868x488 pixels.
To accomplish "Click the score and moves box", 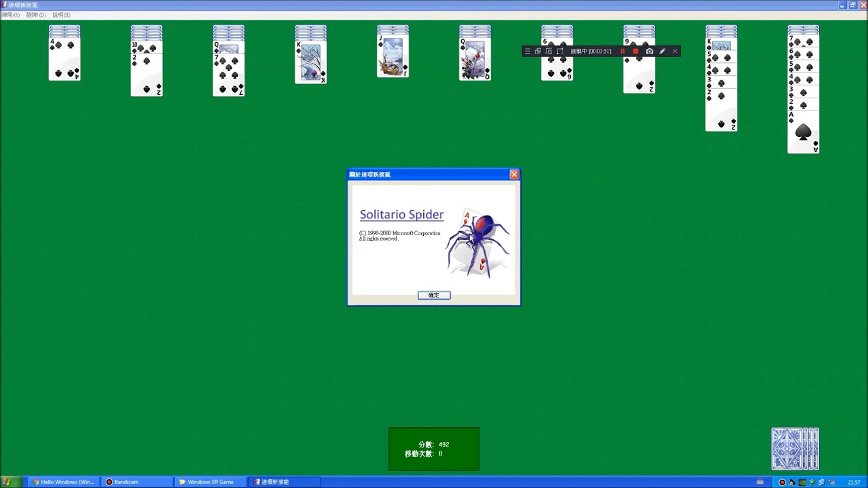I will tap(434, 449).
